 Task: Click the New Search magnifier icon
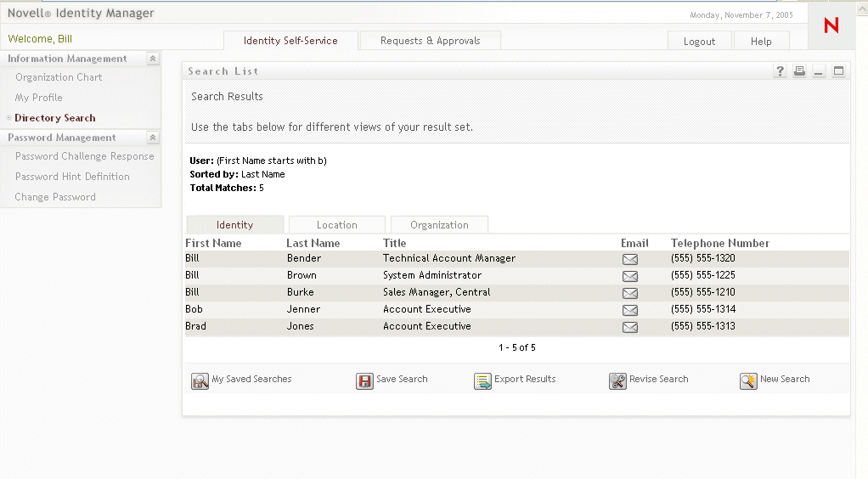pyautogui.click(x=748, y=381)
